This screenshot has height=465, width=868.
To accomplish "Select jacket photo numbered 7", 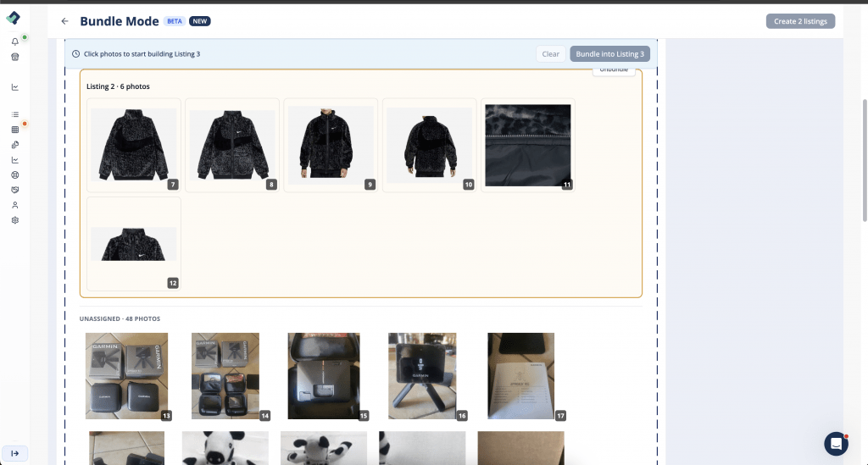I will [133, 145].
